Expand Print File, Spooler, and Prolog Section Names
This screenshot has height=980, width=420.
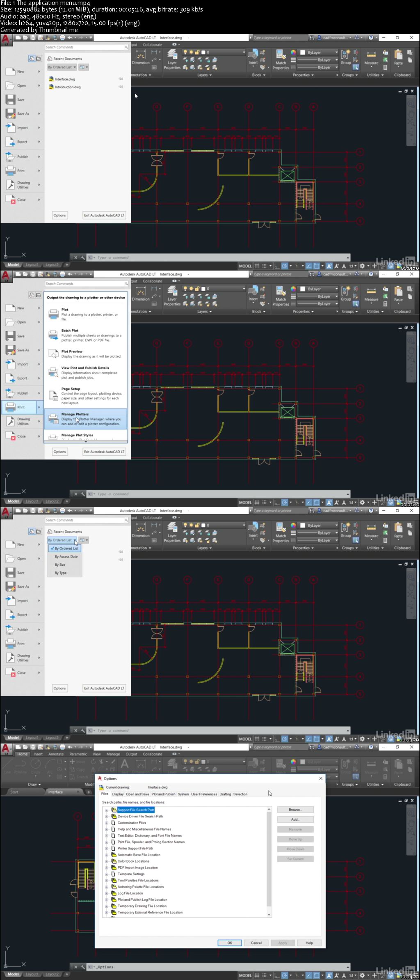coord(107,842)
